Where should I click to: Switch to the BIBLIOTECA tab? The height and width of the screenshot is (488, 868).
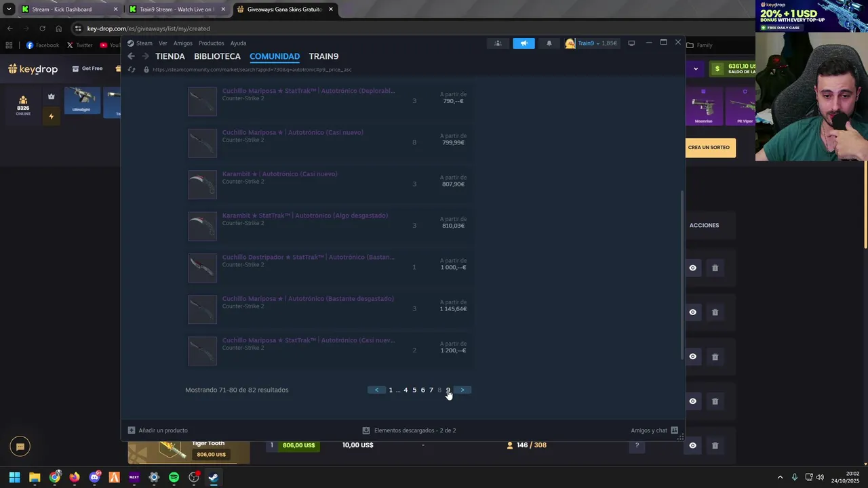click(217, 56)
